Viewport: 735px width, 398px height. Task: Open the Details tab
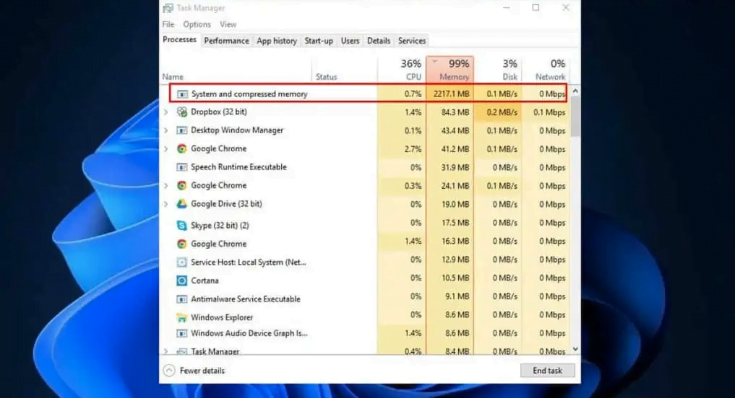(379, 41)
